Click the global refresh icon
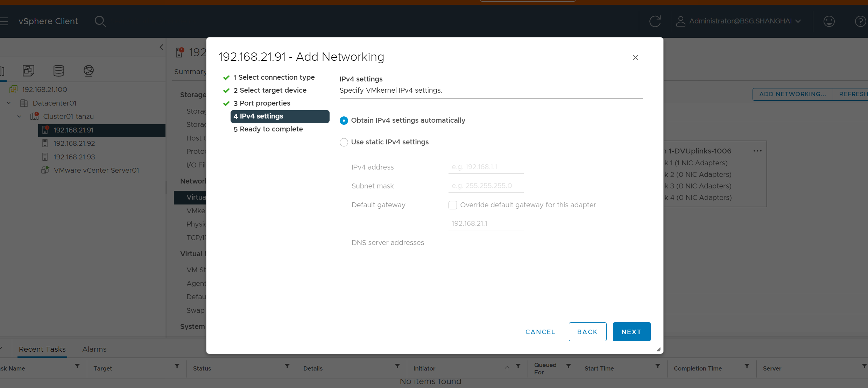The height and width of the screenshot is (388, 868). 655,21
